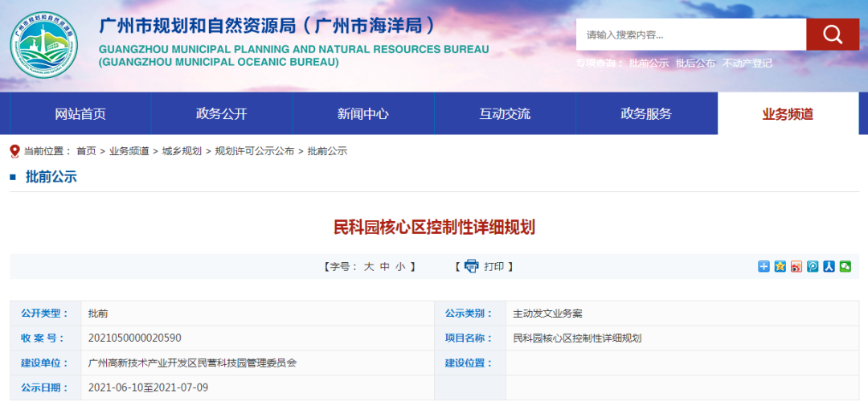The image size is (868, 406).
Task: Share via Tencent Weibo icon
Action: tap(813, 267)
